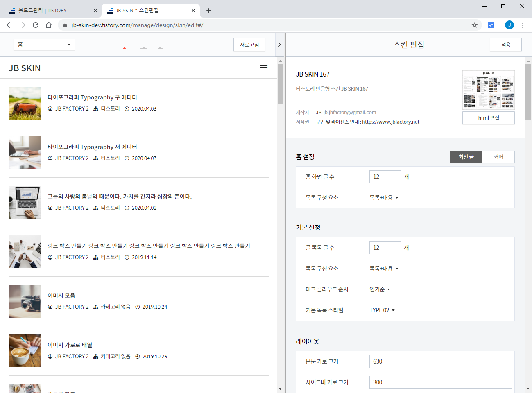
Task: Collapse the preview pane with the arrow
Action: click(279, 45)
